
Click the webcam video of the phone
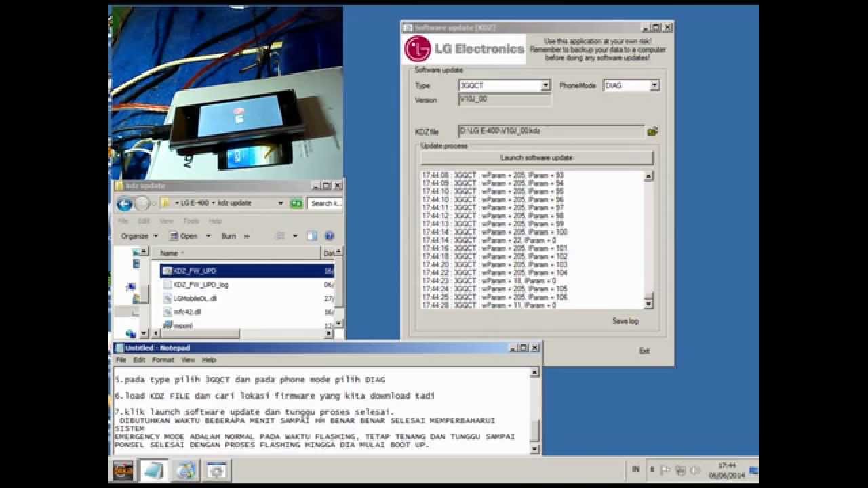coord(226,93)
